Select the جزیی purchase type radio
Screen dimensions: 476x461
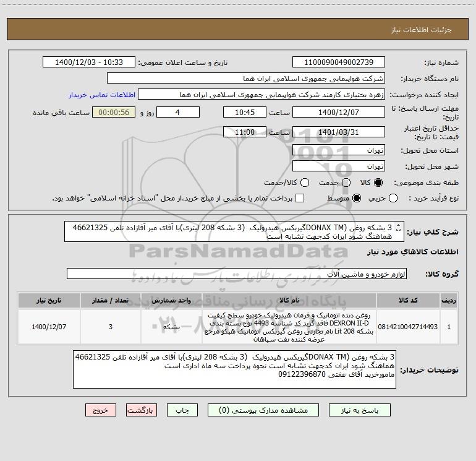click(x=393, y=199)
